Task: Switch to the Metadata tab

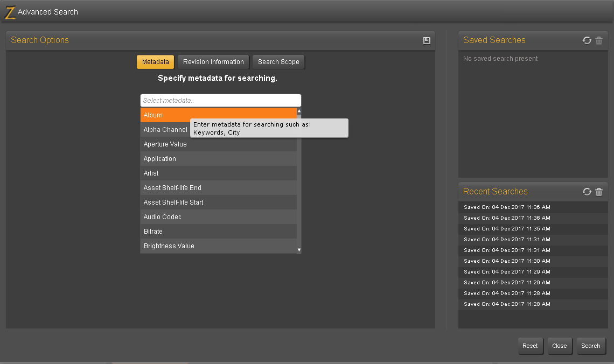Action: point(156,62)
